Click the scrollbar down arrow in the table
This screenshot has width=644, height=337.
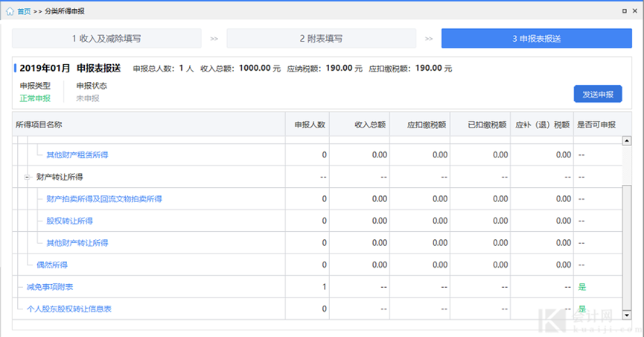pos(626,315)
